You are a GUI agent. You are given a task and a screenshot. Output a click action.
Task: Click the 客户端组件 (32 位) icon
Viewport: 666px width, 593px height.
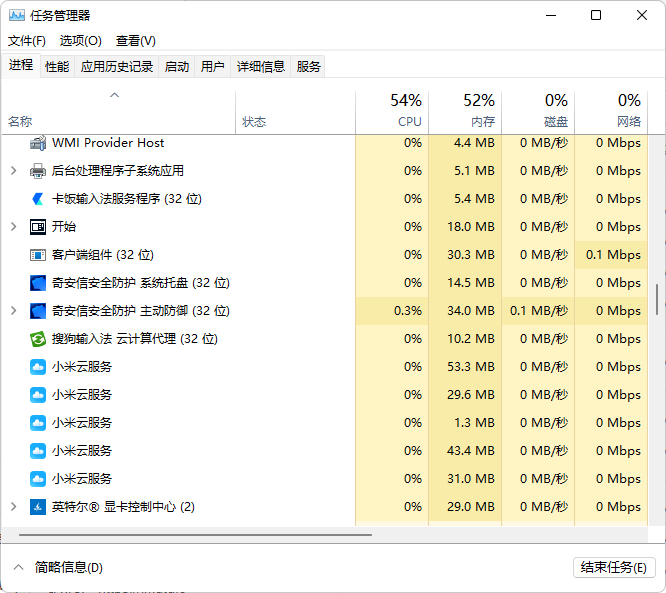[38, 255]
